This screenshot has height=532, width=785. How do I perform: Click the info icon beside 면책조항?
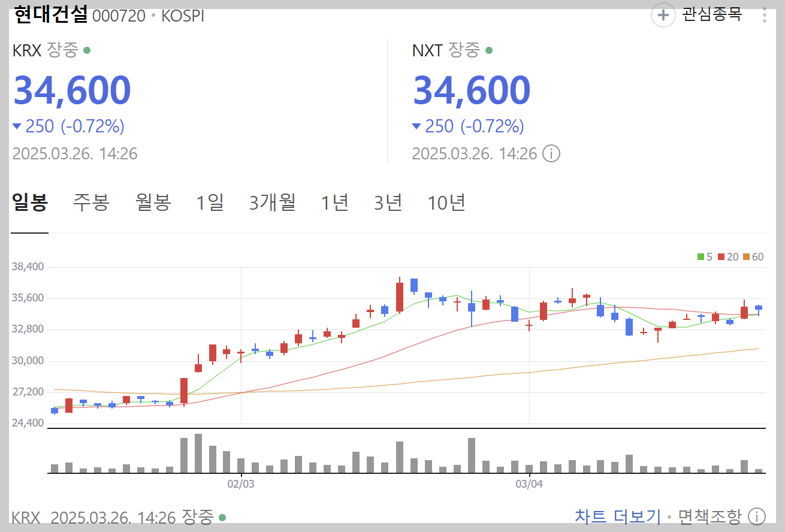pos(757,516)
